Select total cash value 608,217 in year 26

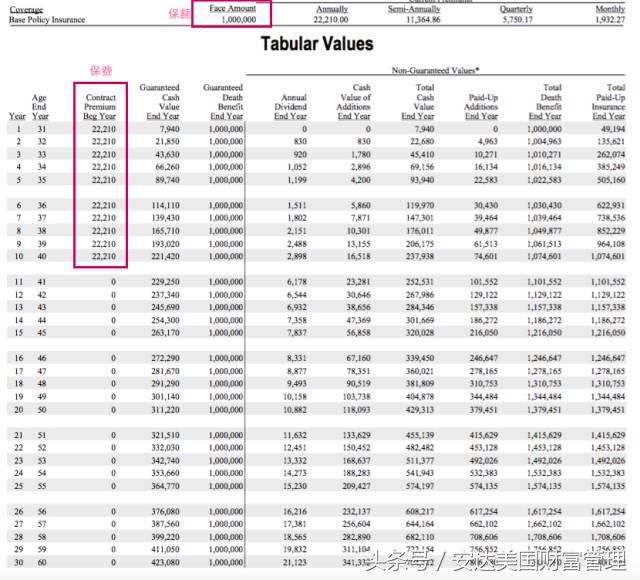pyautogui.click(x=420, y=511)
